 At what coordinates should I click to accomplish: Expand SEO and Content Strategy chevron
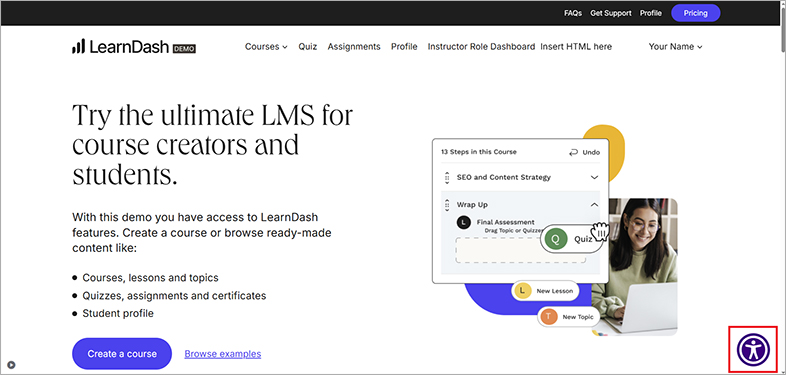(x=595, y=177)
